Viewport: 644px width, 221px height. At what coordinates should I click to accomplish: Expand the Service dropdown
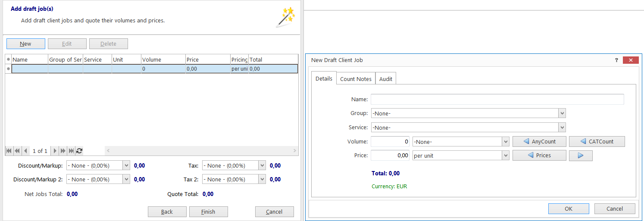click(x=562, y=128)
